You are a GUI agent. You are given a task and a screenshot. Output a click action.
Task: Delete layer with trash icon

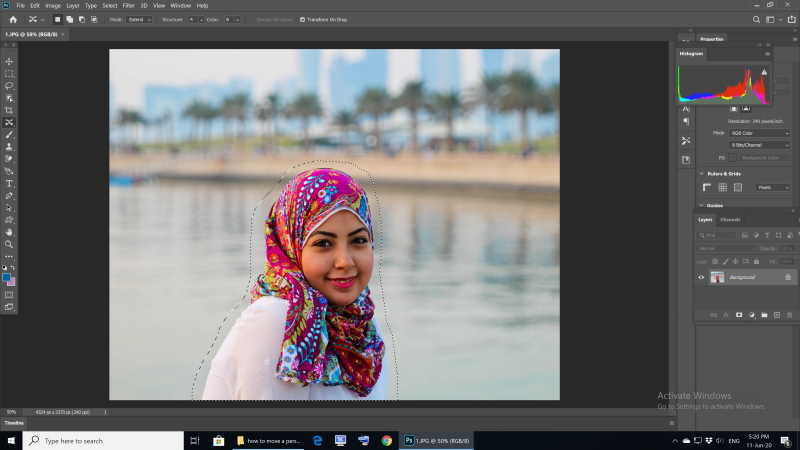pos(789,315)
